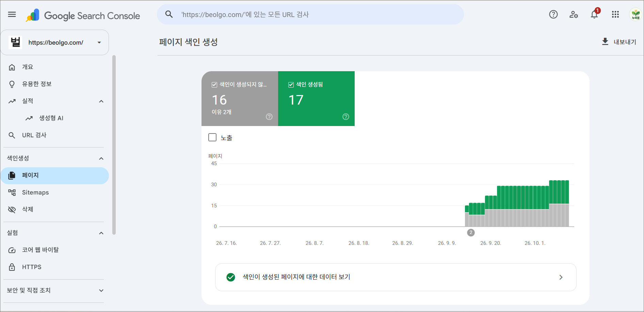644x312 pixels.
Task: Open the 개요 menu item
Action: 54,67
